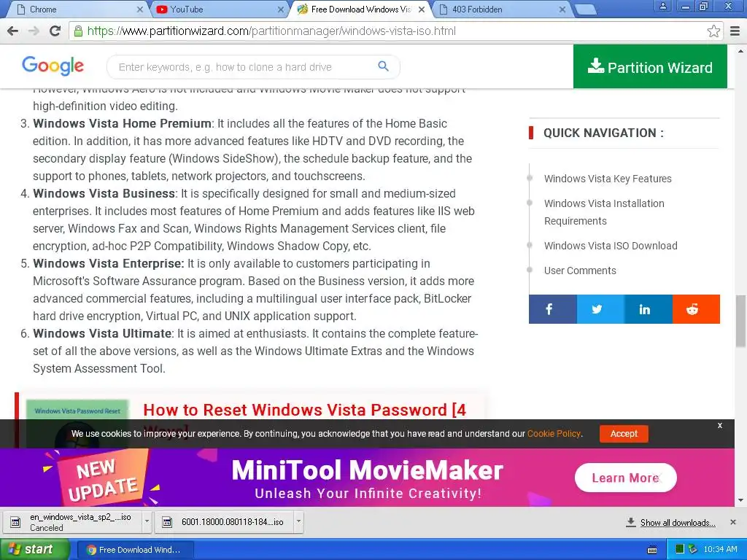Click the scrollbar up arrow
The width and height of the screenshot is (747, 560).
pyautogui.click(x=740, y=50)
